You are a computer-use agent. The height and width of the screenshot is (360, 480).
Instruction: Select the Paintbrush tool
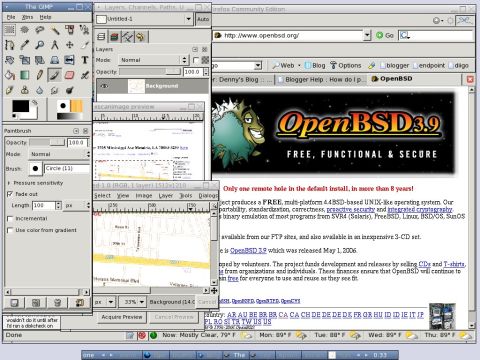click(x=55, y=75)
